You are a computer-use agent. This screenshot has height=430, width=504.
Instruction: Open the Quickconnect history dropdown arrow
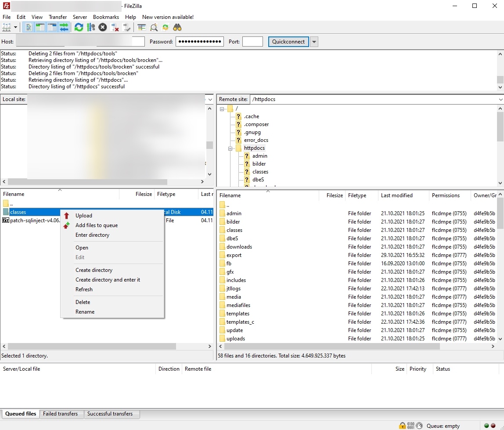314,42
